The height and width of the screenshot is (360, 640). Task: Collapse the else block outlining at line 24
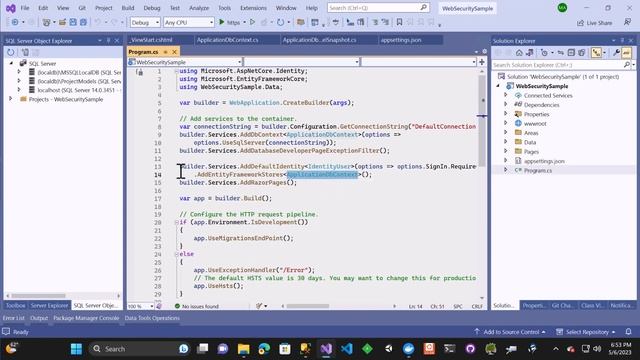click(176, 254)
